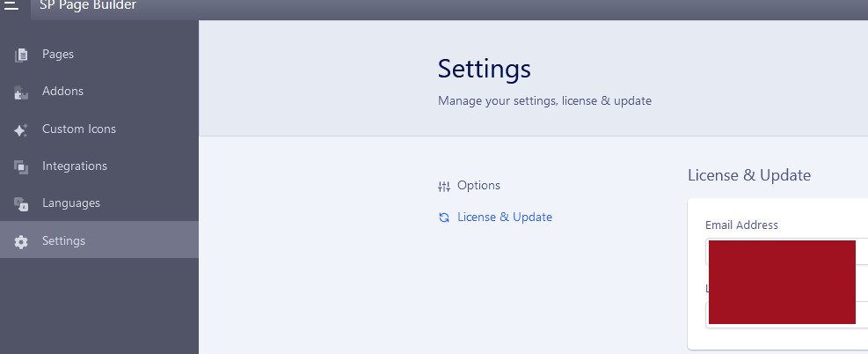The height and width of the screenshot is (354, 868).
Task: Click the Pages document icon in sidebar
Action: point(21,55)
